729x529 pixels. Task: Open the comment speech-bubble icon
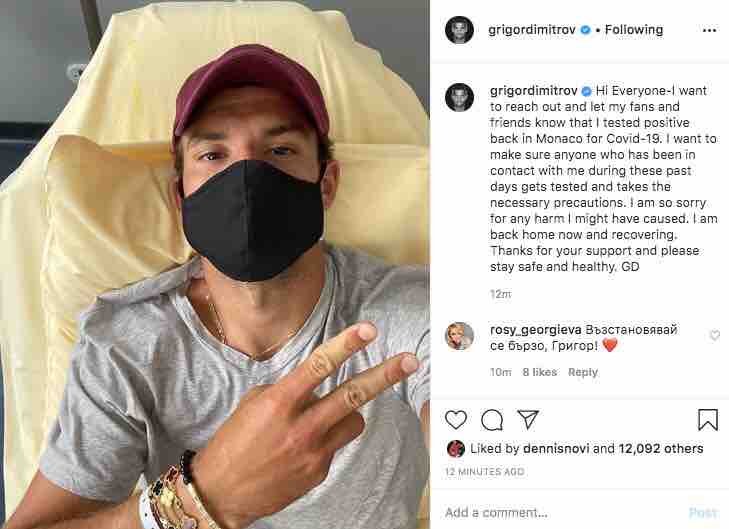click(x=492, y=420)
